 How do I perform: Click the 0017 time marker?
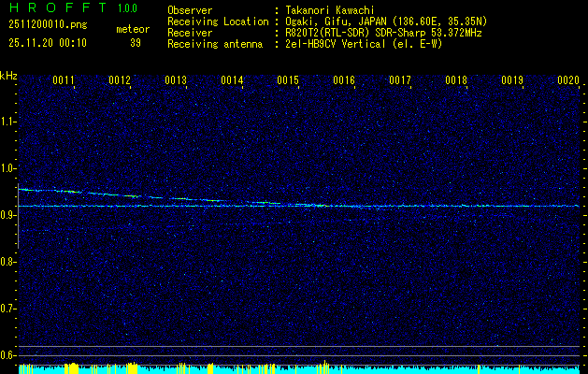click(400, 81)
